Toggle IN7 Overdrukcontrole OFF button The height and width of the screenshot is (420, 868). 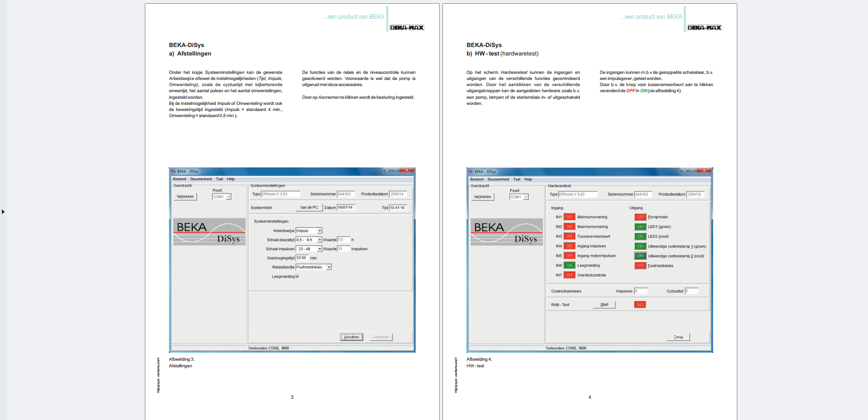click(x=569, y=275)
